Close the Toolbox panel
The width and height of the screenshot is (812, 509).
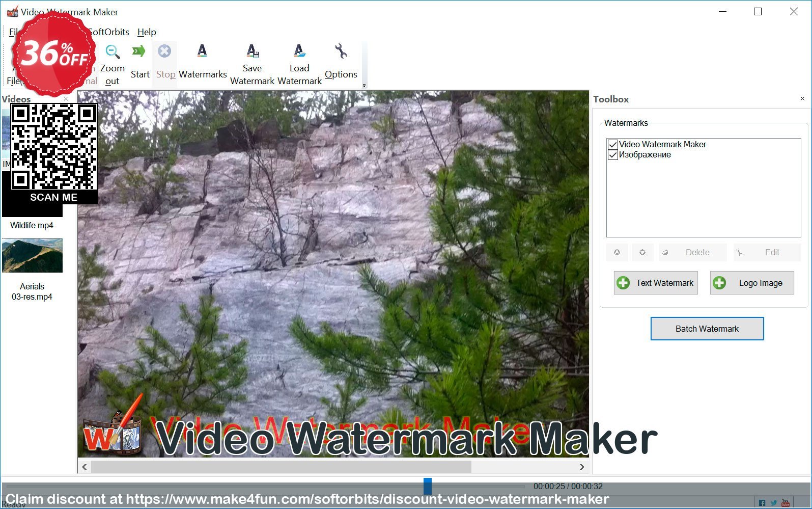pyautogui.click(x=802, y=98)
